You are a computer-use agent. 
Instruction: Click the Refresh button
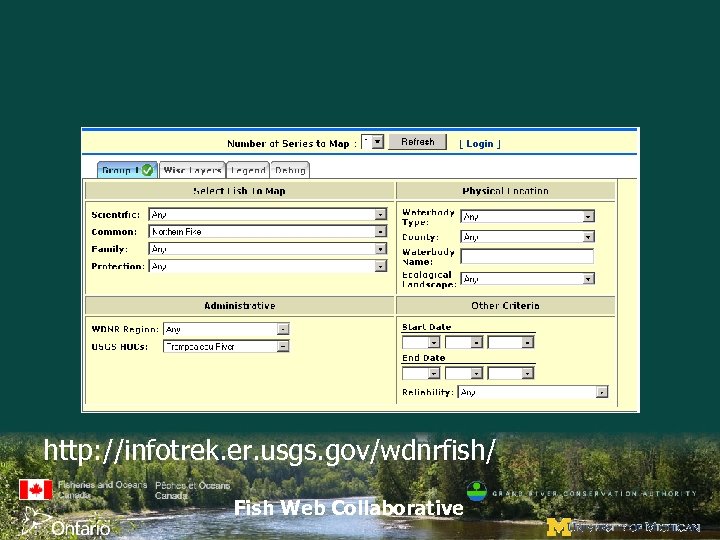coord(417,141)
